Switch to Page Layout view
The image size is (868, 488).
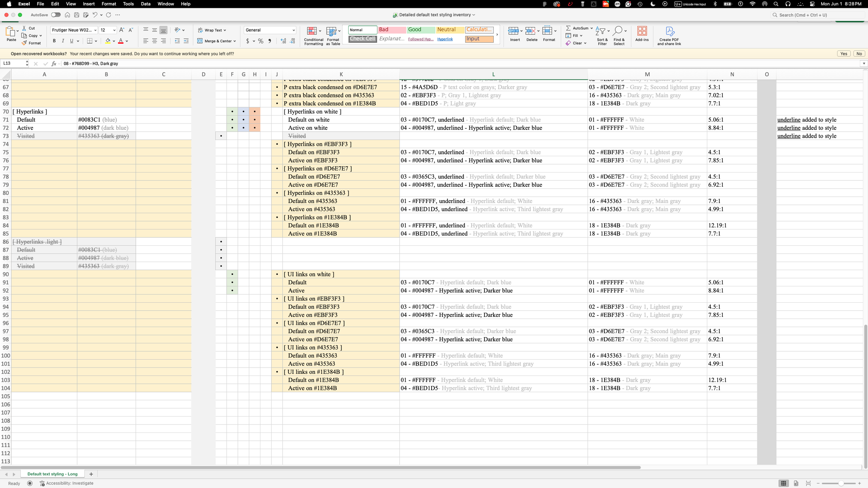tap(796, 483)
